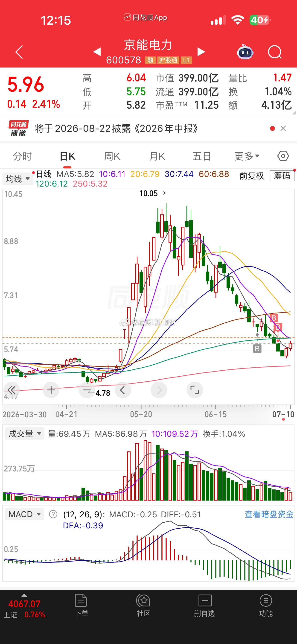Open MACD indicator dropdown
Image resolution: width=297 pixels, height=644 pixels.
coord(25,514)
